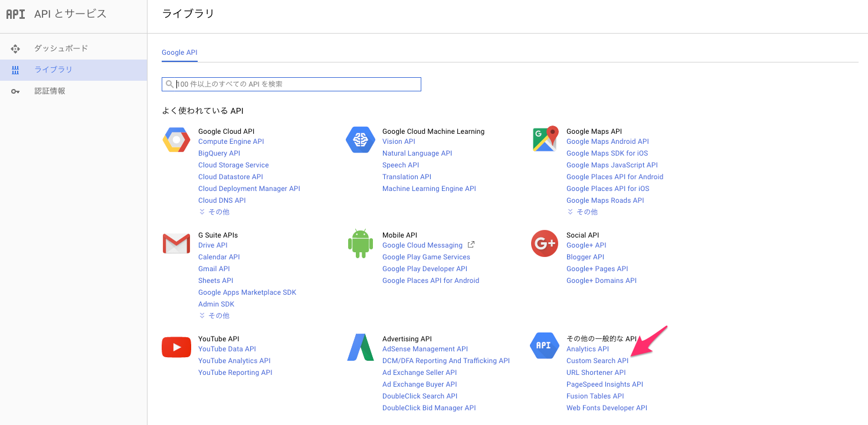Open Vision API link
The width and height of the screenshot is (868, 425).
coord(399,141)
